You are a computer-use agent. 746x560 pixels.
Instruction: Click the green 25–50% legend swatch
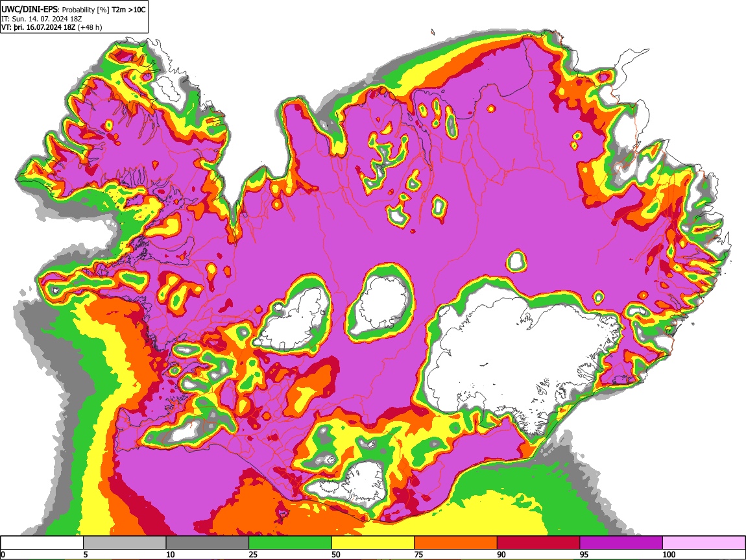click(x=290, y=543)
